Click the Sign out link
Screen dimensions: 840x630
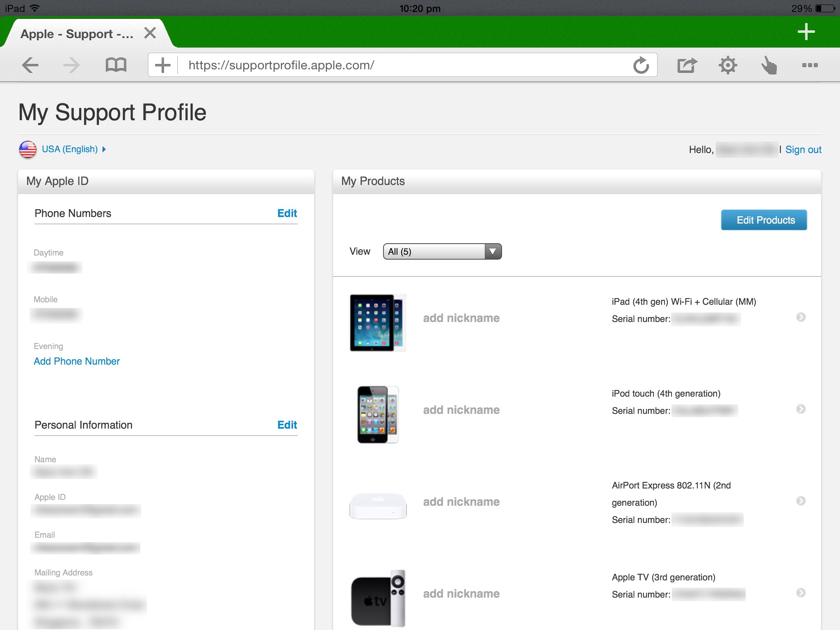pos(803,150)
